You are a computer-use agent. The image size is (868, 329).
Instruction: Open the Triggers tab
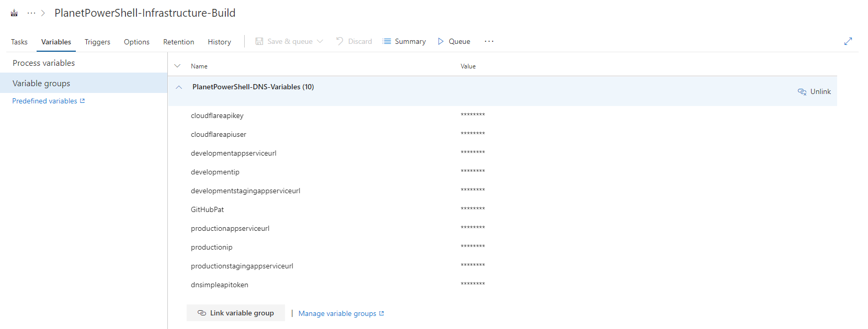97,42
